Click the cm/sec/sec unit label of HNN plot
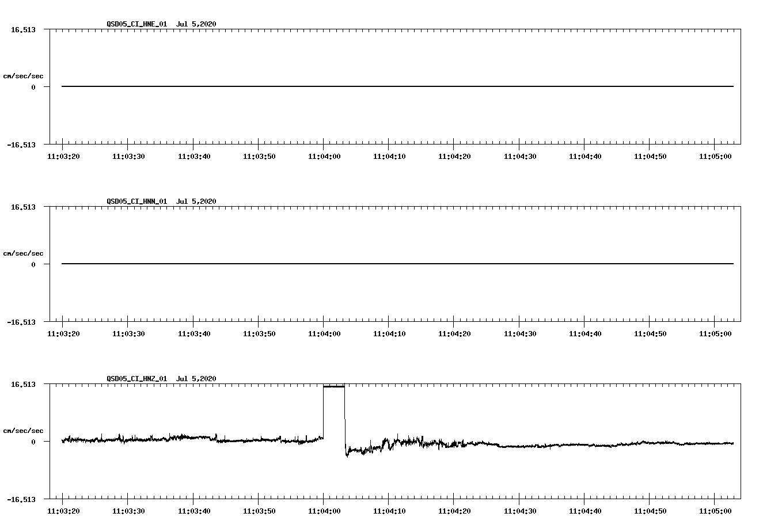 click(x=23, y=253)
